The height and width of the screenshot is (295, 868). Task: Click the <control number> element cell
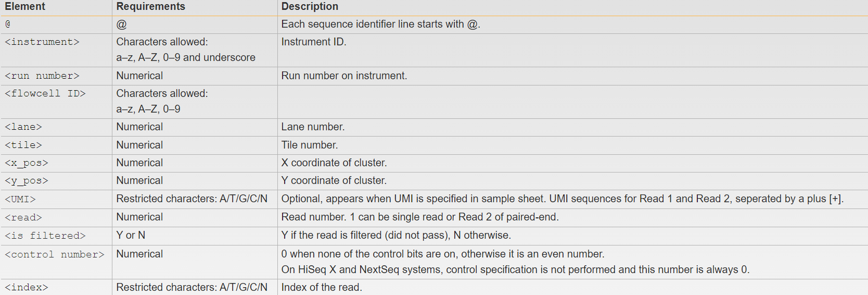click(55, 254)
